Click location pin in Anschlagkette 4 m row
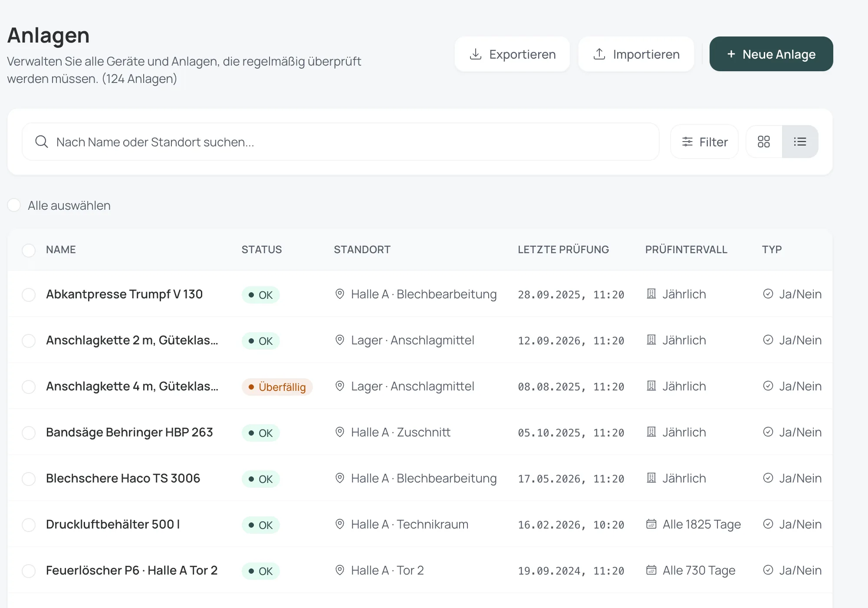Viewport: 868px width, 608px height. point(340,386)
